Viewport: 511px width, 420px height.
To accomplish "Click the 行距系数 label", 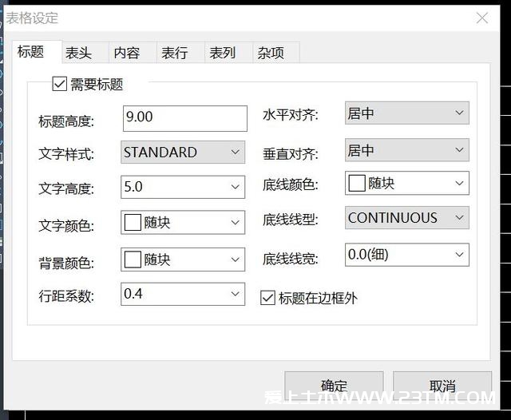I will tap(66, 296).
